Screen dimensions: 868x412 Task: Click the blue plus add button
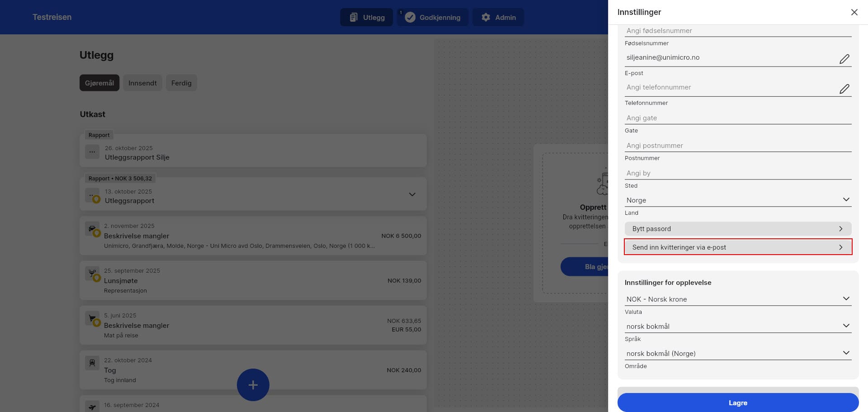[x=253, y=385]
